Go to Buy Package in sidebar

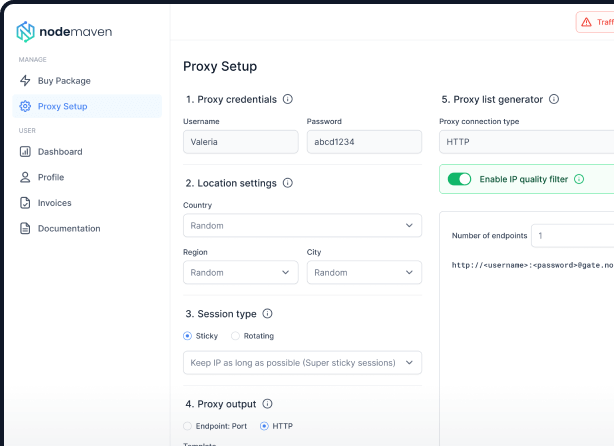(x=64, y=81)
